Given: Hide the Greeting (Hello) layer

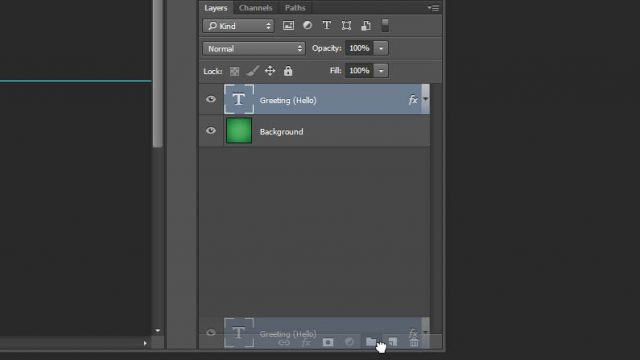Looking at the screenshot, I should (x=211, y=99).
